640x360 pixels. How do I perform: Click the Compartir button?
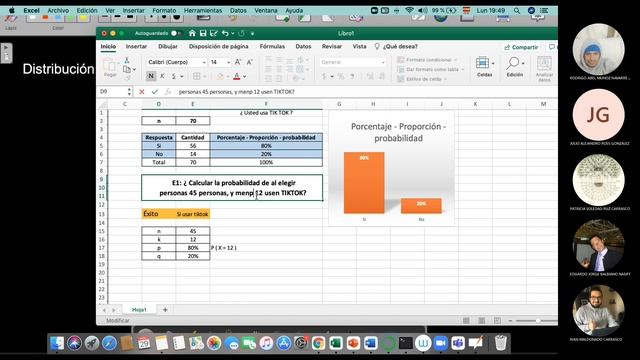click(x=521, y=47)
